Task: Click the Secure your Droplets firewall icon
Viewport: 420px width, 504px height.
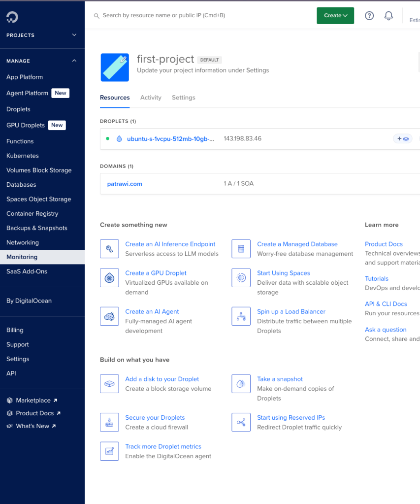Action: (109, 422)
